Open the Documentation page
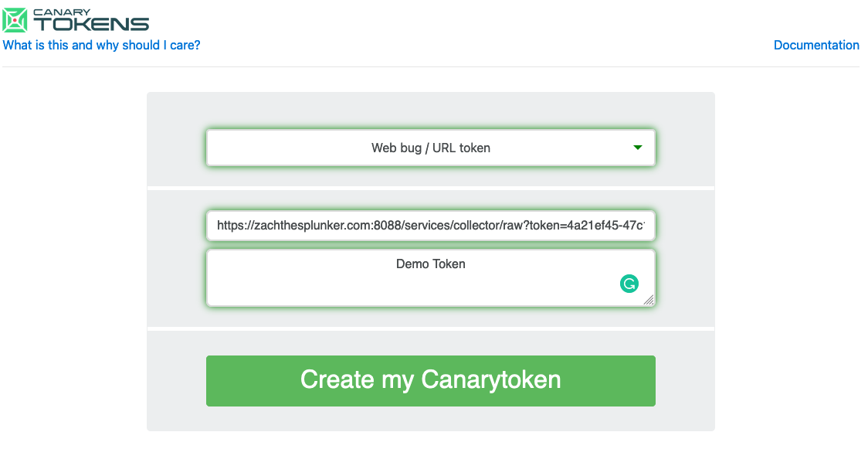 tap(816, 45)
